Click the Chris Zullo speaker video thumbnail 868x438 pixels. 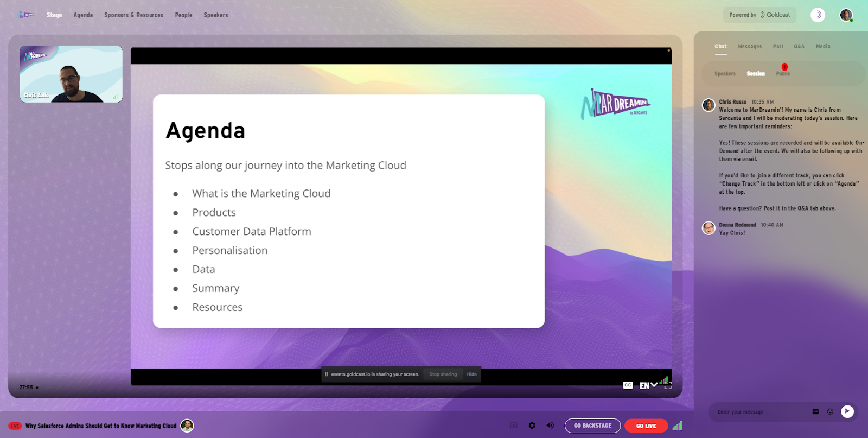(x=71, y=74)
